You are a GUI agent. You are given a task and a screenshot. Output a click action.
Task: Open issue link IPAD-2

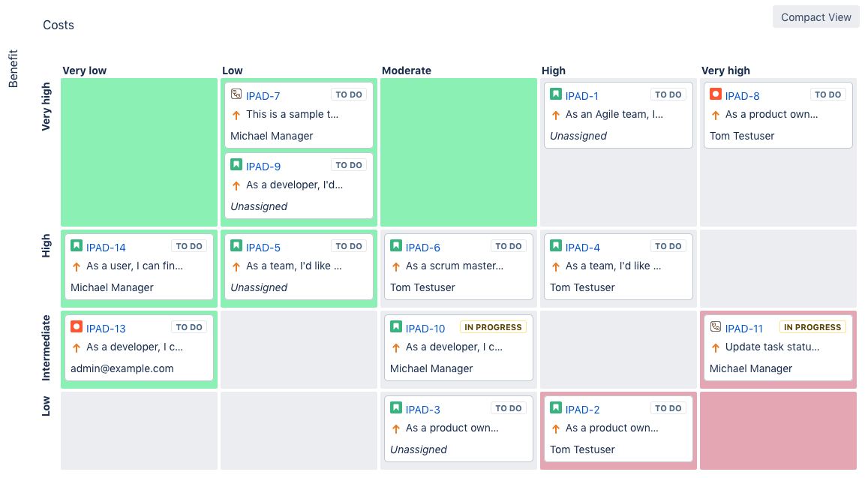(x=583, y=410)
